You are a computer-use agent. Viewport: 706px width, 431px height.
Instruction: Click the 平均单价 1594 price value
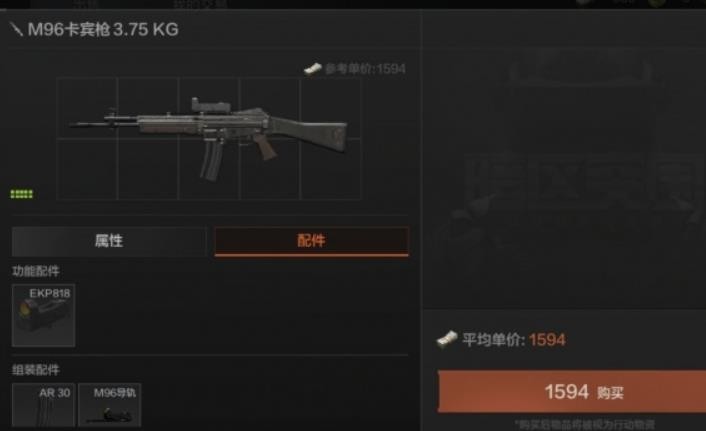point(547,340)
